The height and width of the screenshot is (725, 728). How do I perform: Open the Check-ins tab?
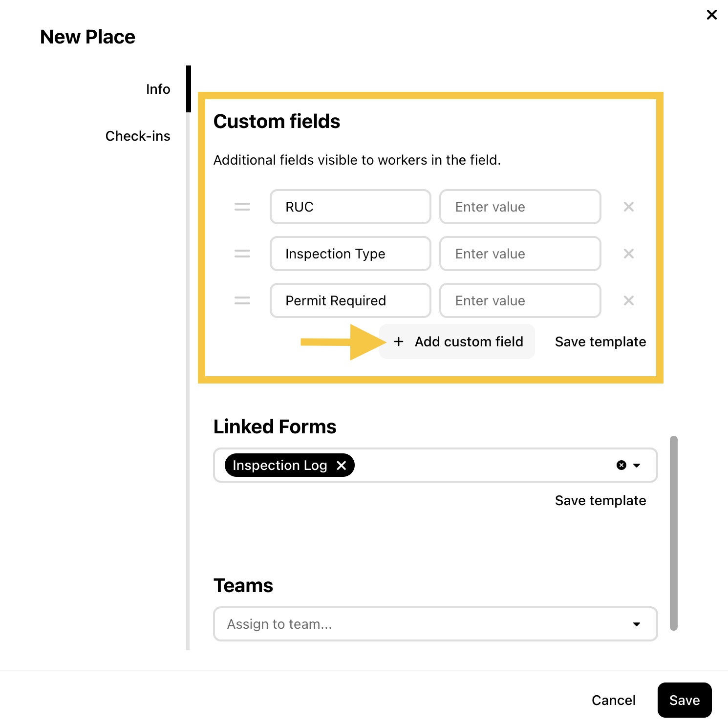(138, 136)
